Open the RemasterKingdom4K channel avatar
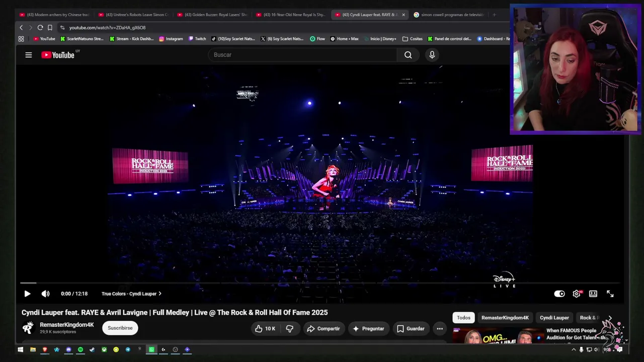The height and width of the screenshot is (362, 644). point(28,328)
